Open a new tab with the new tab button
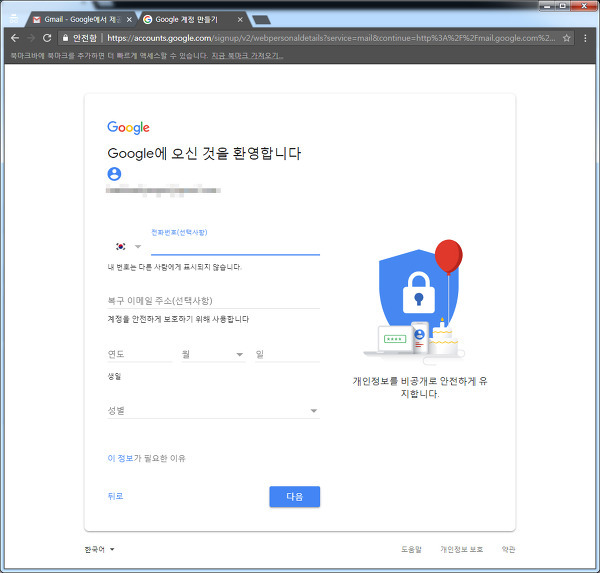Viewport: 600px width, 573px height. click(x=262, y=20)
